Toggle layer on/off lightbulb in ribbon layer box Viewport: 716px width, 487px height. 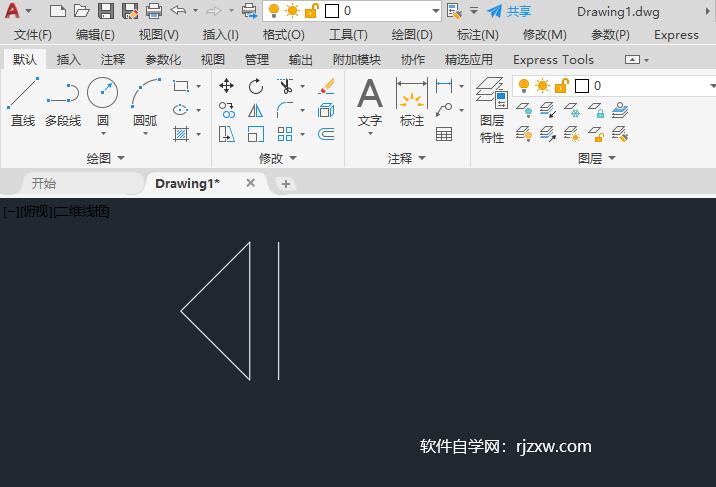coord(524,86)
